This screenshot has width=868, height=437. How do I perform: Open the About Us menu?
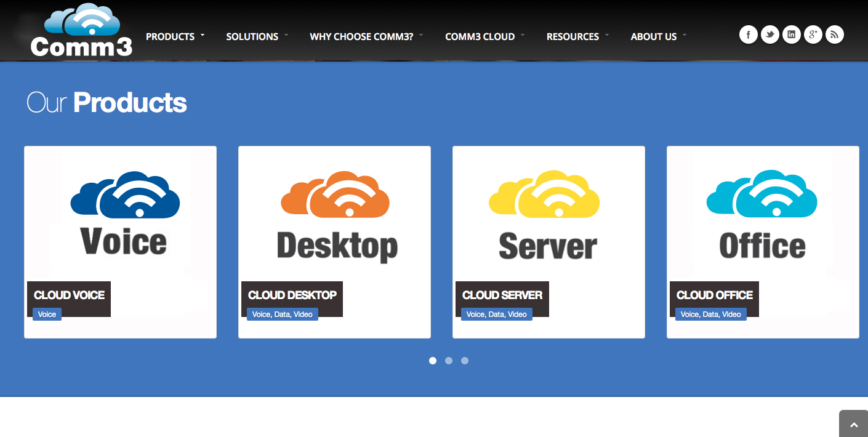coord(653,36)
